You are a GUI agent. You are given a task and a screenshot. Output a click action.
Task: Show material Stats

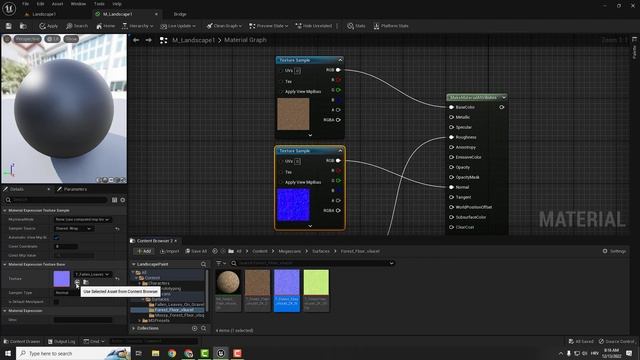coord(356,26)
